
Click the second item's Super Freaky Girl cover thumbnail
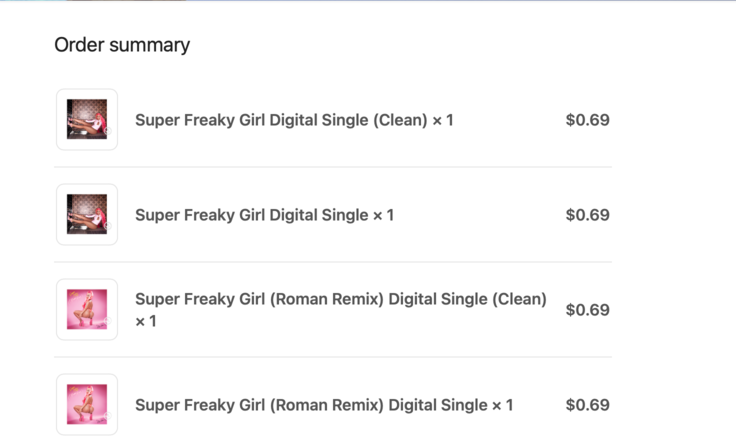[87, 214]
